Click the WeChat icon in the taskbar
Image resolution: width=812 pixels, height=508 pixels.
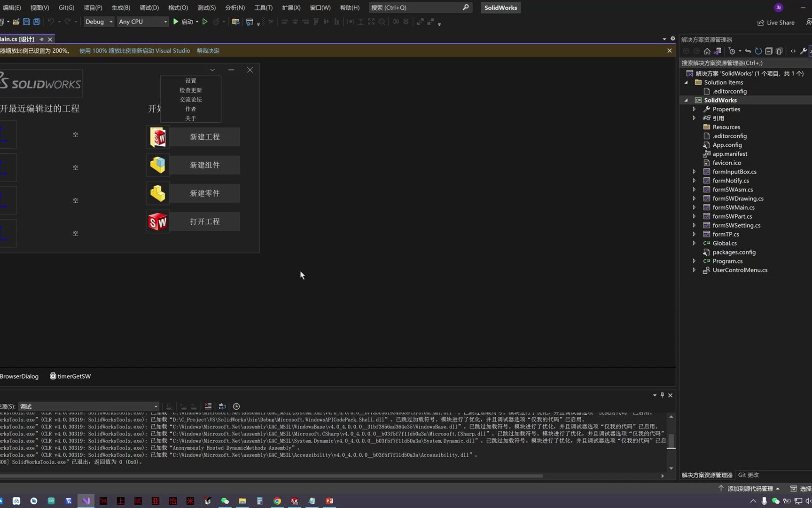(225, 501)
